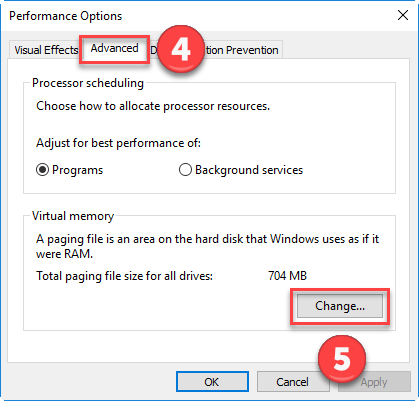Click the Performance Options title bar text

point(65,16)
